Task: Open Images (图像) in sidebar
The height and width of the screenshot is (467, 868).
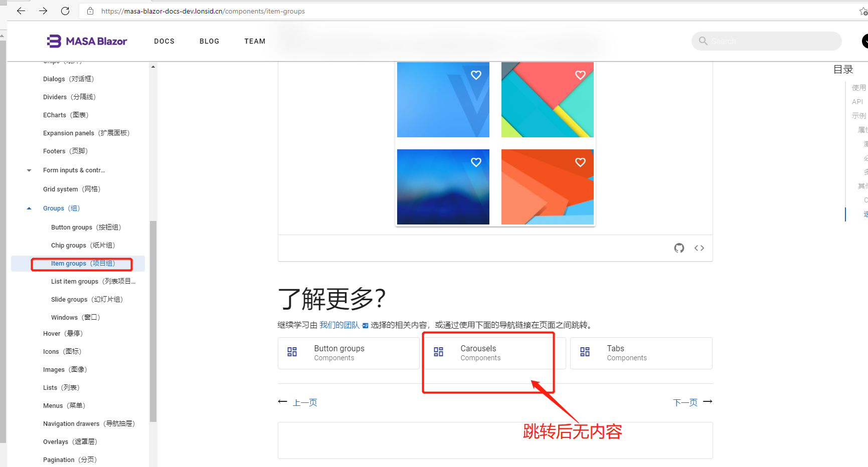Action: (65, 370)
